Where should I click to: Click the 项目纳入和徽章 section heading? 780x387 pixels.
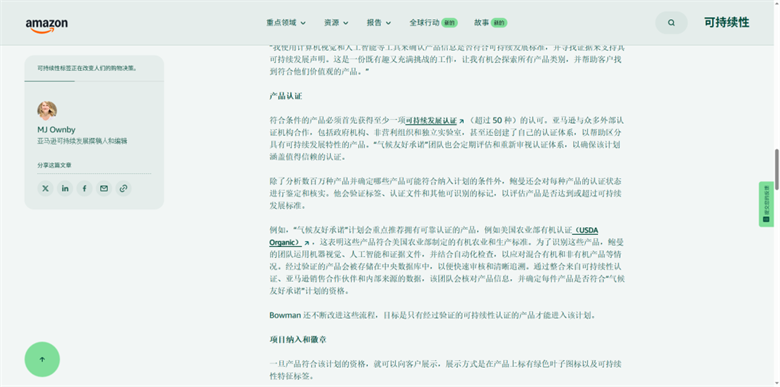click(298, 339)
